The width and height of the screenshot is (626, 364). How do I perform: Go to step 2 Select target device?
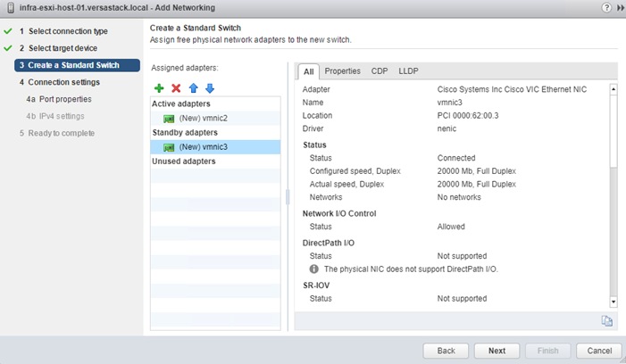pos(58,48)
